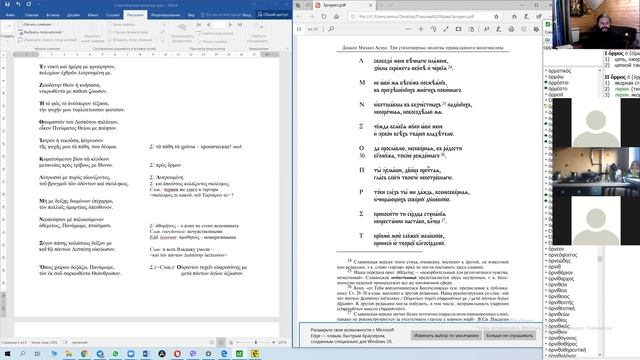Open Edge web notes pen icon
Screen dimensions: 640x360
pos(527,17)
